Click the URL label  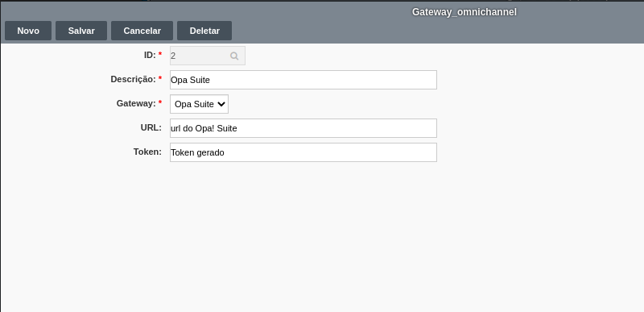point(151,128)
